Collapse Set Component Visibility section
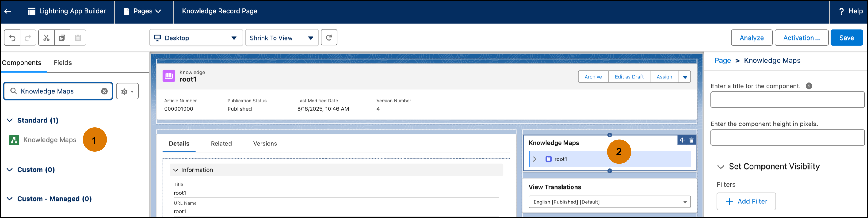 click(721, 167)
